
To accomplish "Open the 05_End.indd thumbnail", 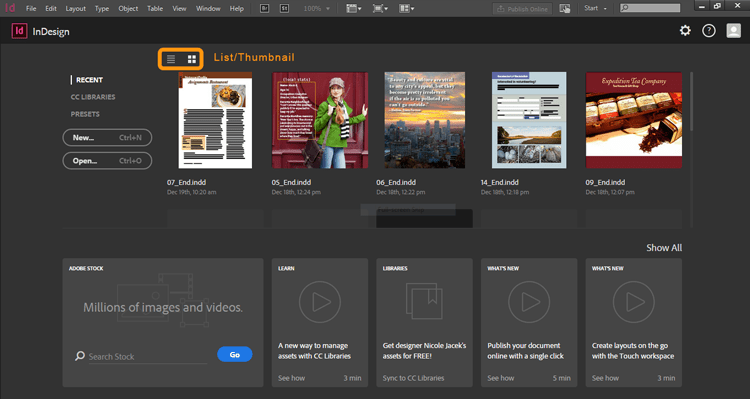I will (320, 120).
